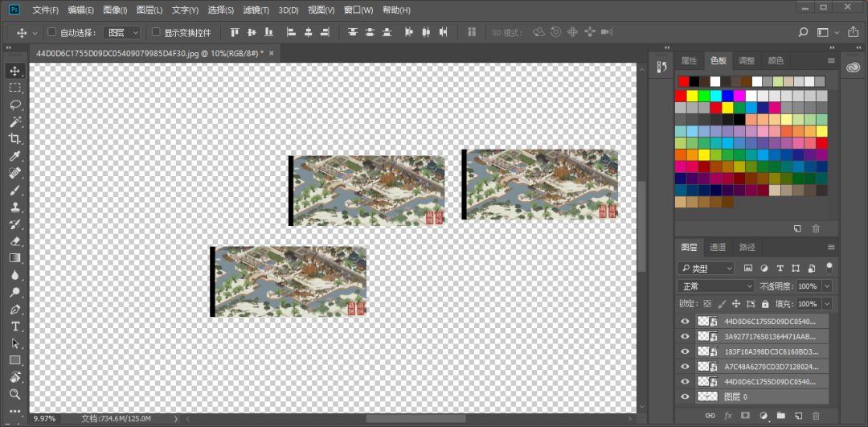The height and width of the screenshot is (427, 868).
Task: Select the History Brush tool
Action: click(x=15, y=224)
